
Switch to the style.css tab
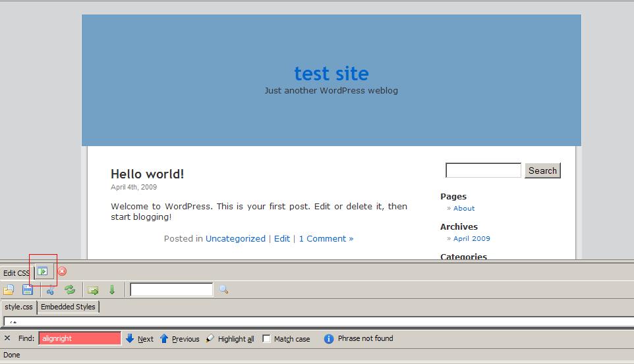coord(18,307)
